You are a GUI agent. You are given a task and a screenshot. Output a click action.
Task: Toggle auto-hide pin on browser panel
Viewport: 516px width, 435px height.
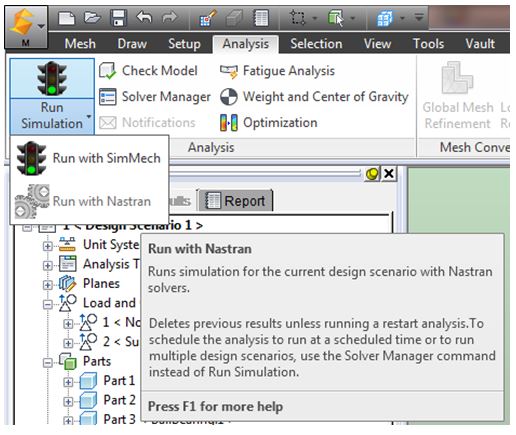tap(372, 174)
